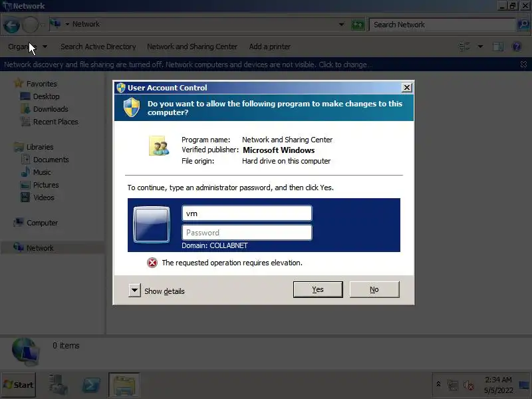This screenshot has width=532, height=399.
Task: Click the vm username field
Action: tap(247, 213)
